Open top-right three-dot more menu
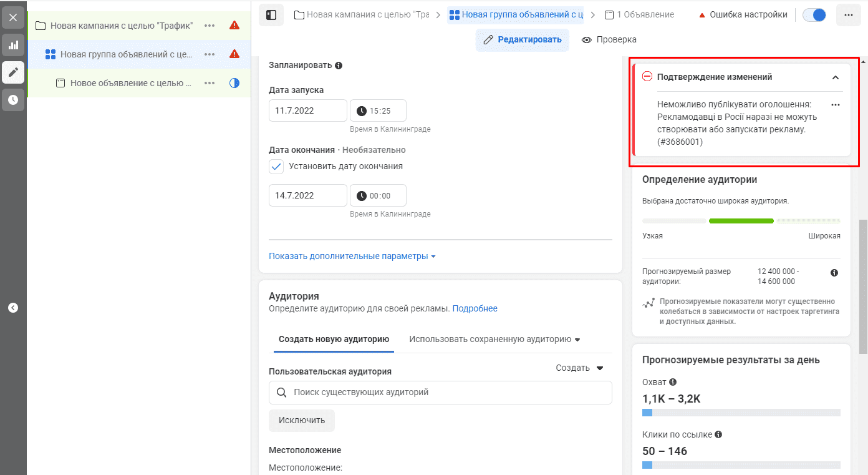 tap(848, 14)
